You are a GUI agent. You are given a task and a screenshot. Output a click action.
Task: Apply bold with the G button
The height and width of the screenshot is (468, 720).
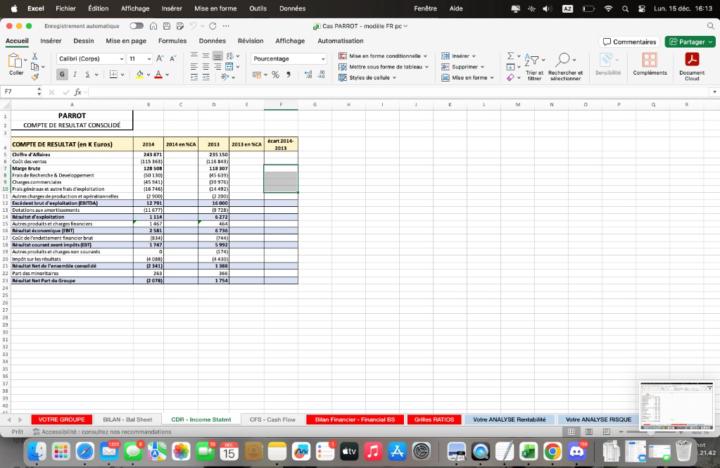(x=62, y=74)
